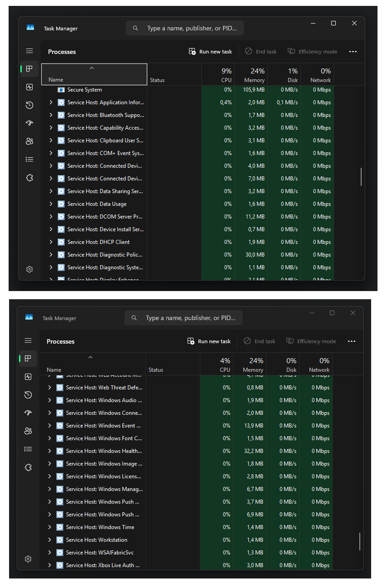Open Details page in the 9% CPU window

click(29, 160)
